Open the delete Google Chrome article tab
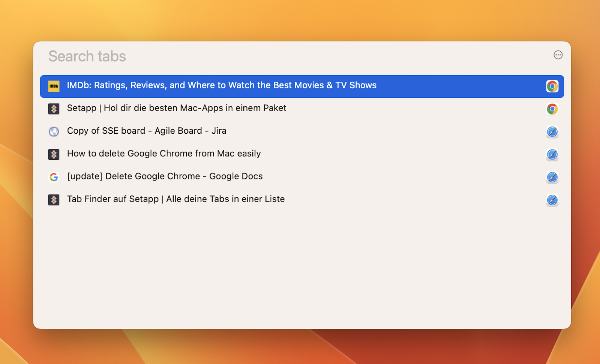Image resolution: width=600 pixels, height=364 pixels. (x=164, y=154)
